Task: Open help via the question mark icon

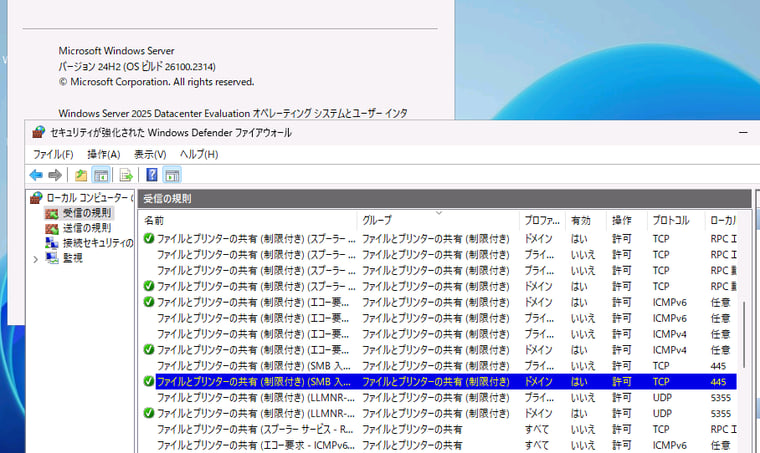Action: click(x=152, y=174)
